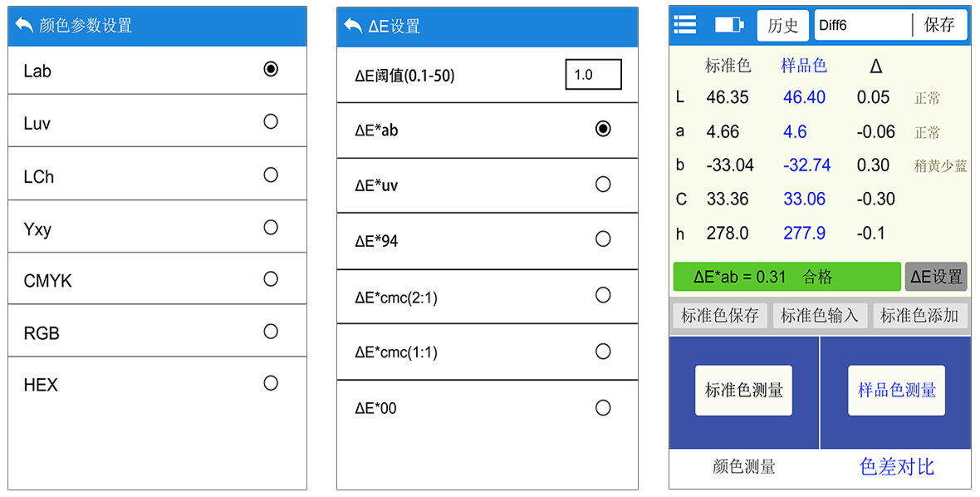
Task: Click the 保存 save button
Action: (x=939, y=25)
